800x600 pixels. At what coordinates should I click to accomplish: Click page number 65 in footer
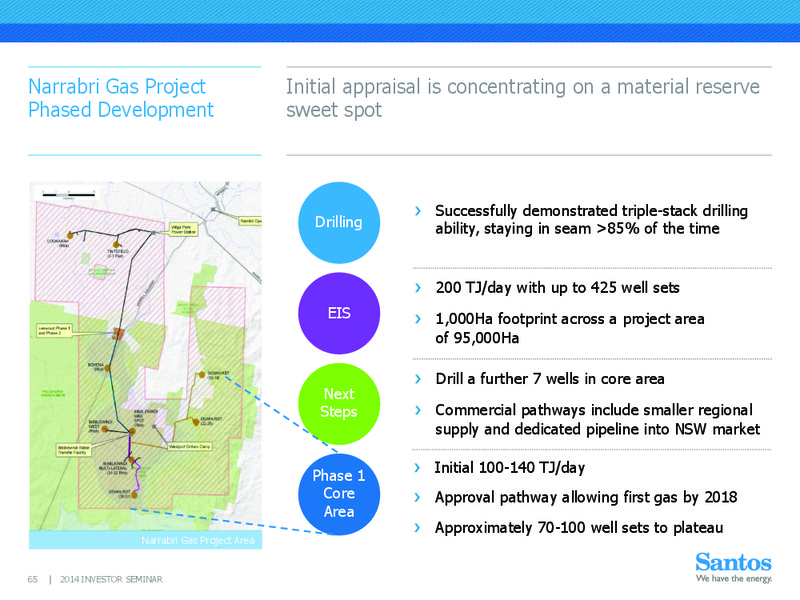pos(33,580)
